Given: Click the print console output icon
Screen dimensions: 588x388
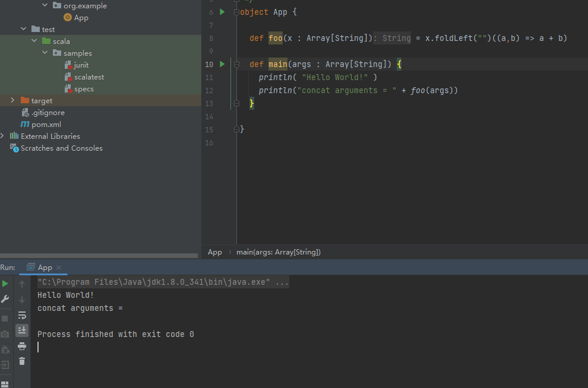Looking at the screenshot, I should click(22, 346).
